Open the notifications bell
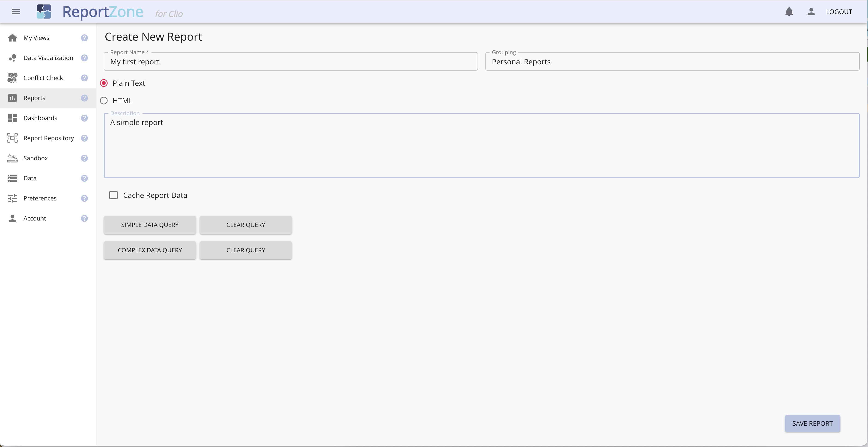The width and height of the screenshot is (868, 447). point(789,12)
